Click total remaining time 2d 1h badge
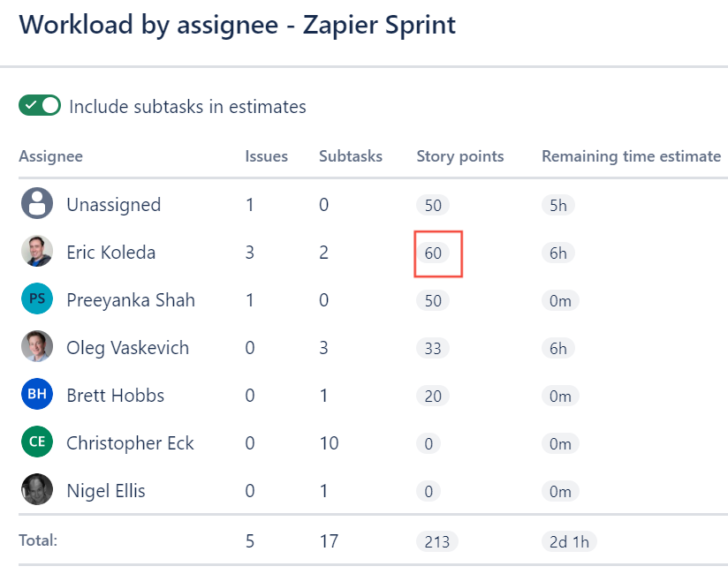Viewport: 728px width, 574px height. coord(569,541)
